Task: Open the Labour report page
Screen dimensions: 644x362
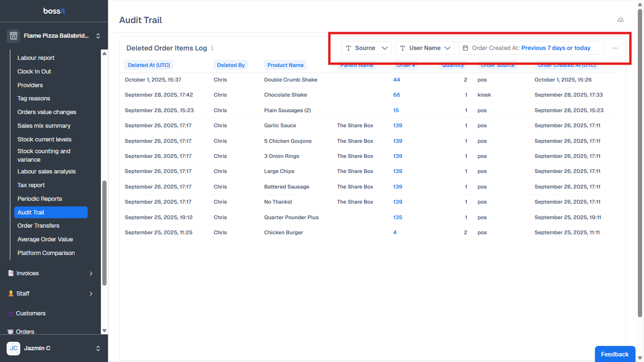Action: (36, 58)
